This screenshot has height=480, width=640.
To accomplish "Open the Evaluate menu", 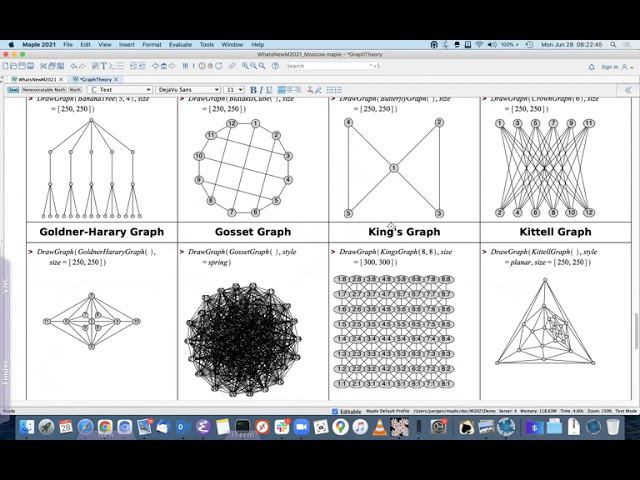I will (x=180, y=45).
